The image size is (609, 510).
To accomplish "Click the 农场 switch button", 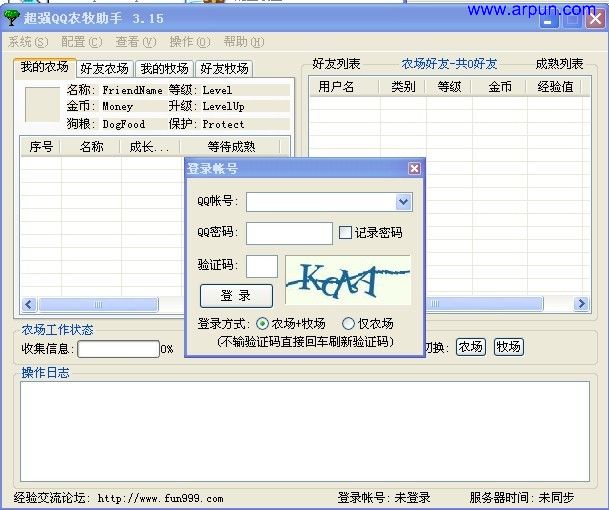I will click(470, 347).
